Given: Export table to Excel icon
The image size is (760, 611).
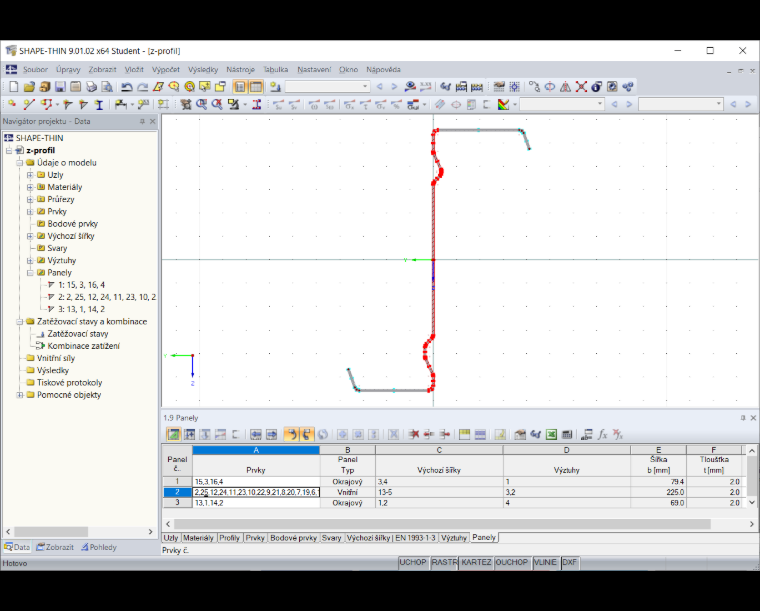Looking at the screenshot, I should [551, 434].
